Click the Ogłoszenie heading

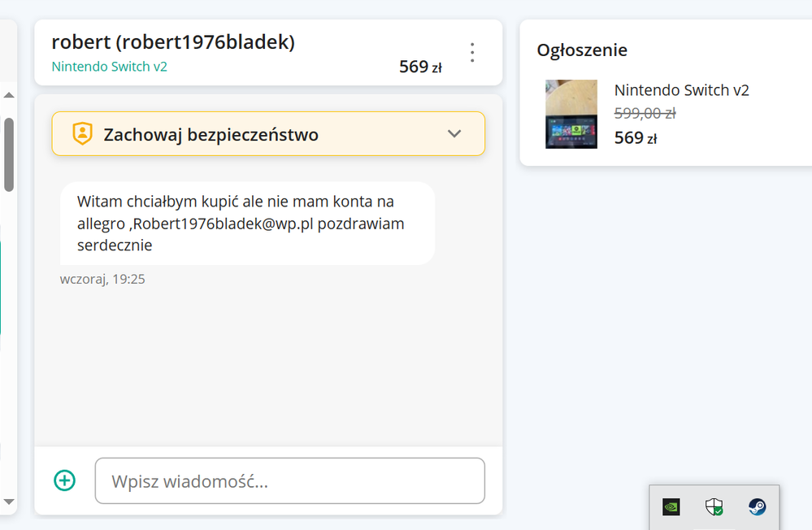pos(582,50)
